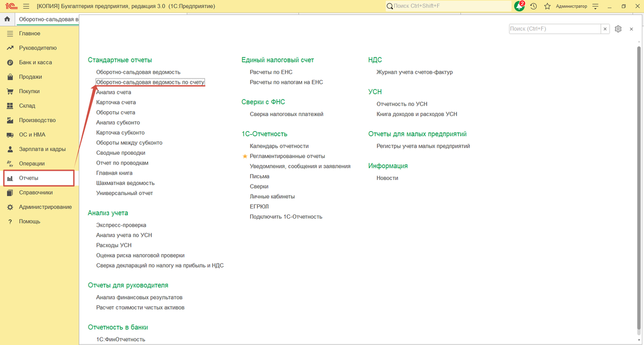This screenshot has width=644, height=345.
Task: Open Анализ субконто report
Action: click(x=118, y=123)
